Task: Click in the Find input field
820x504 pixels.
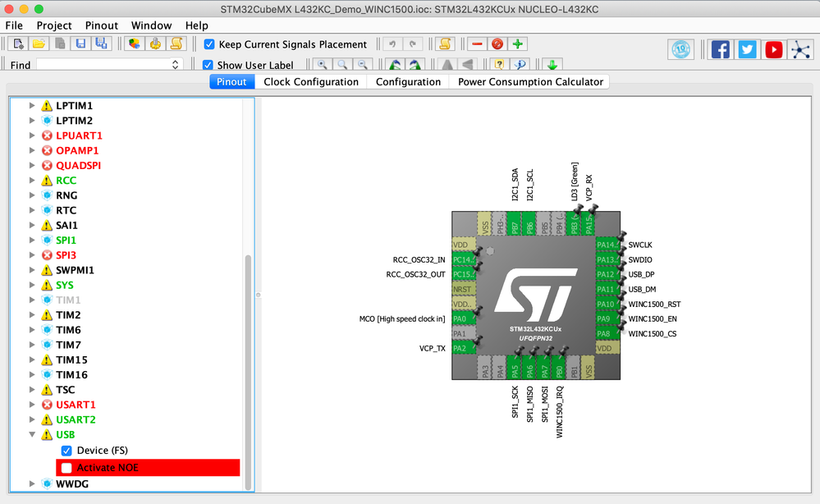Action: (x=103, y=64)
